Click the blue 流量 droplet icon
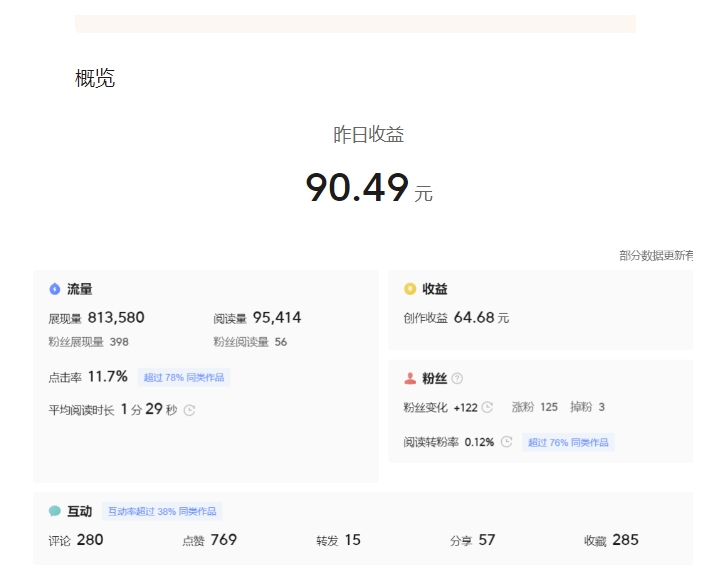The image size is (708, 575). pyautogui.click(x=55, y=289)
